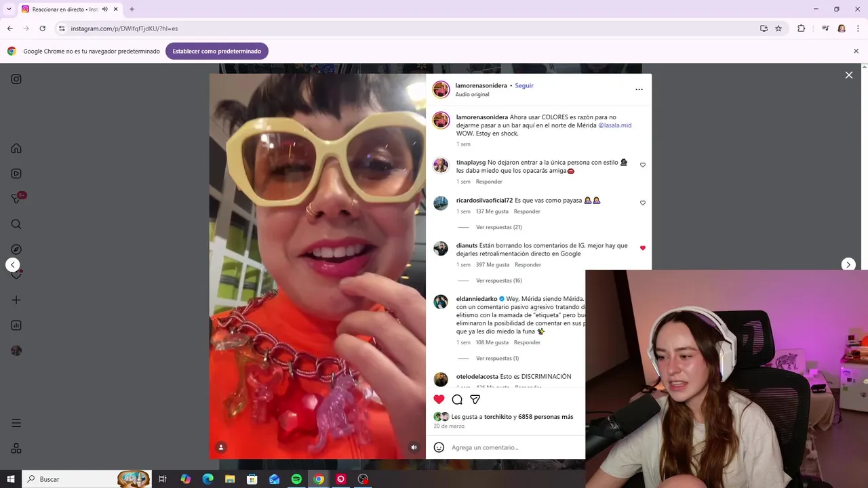The width and height of the screenshot is (868, 488).
Task: Click the comment bubble icon
Action: [457, 399]
